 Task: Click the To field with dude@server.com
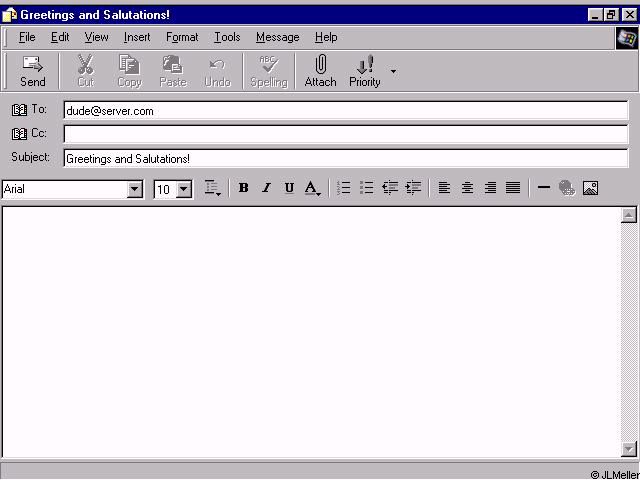[346, 111]
